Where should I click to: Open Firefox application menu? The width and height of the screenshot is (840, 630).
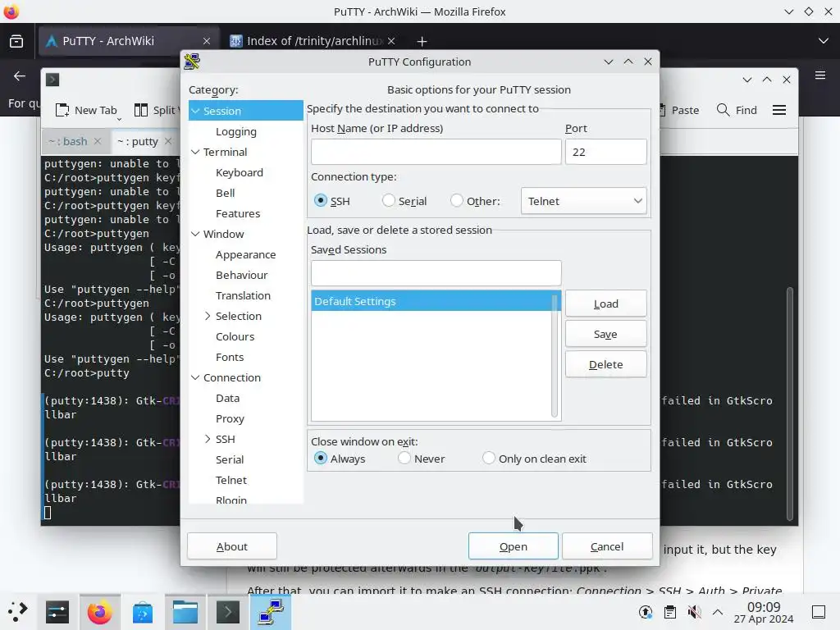[x=820, y=75]
